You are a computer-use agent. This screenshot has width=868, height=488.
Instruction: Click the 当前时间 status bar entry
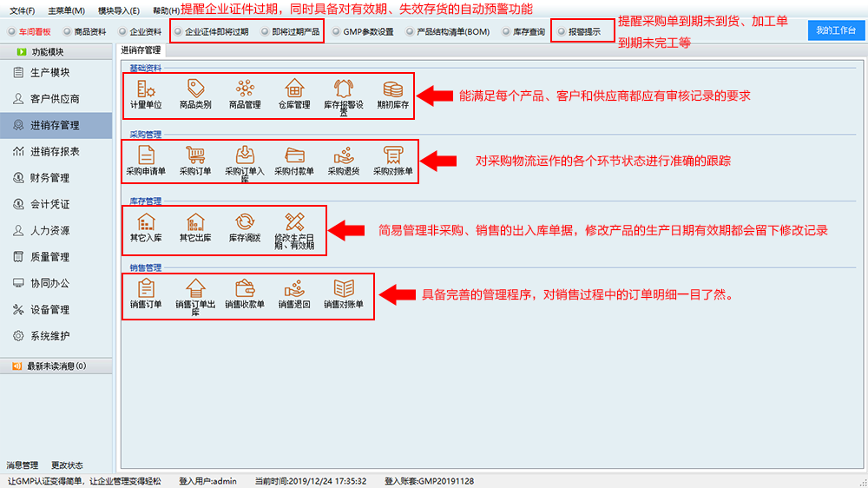[311, 481]
